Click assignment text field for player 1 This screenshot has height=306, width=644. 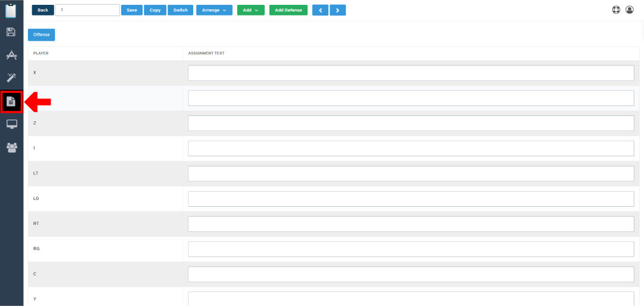point(411,149)
